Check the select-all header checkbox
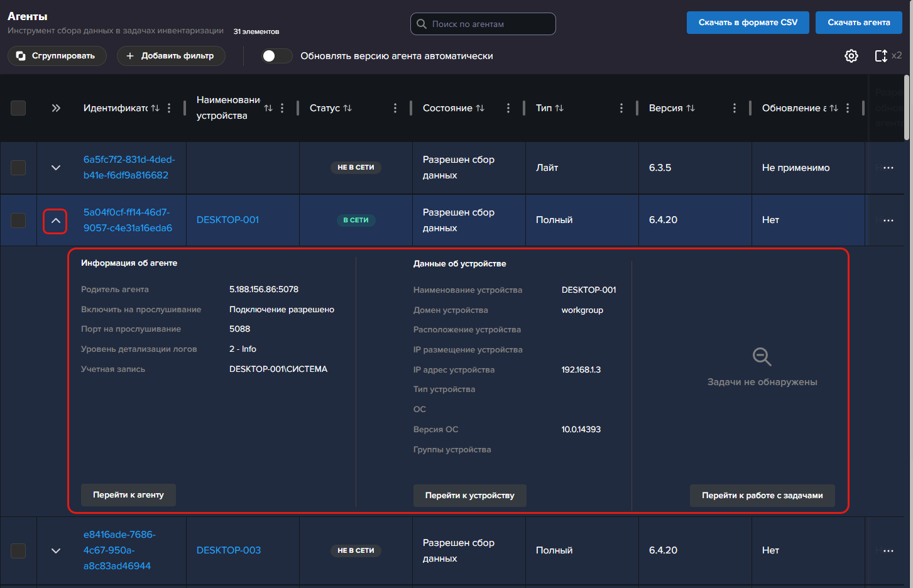913x588 pixels. tap(18, 108)
